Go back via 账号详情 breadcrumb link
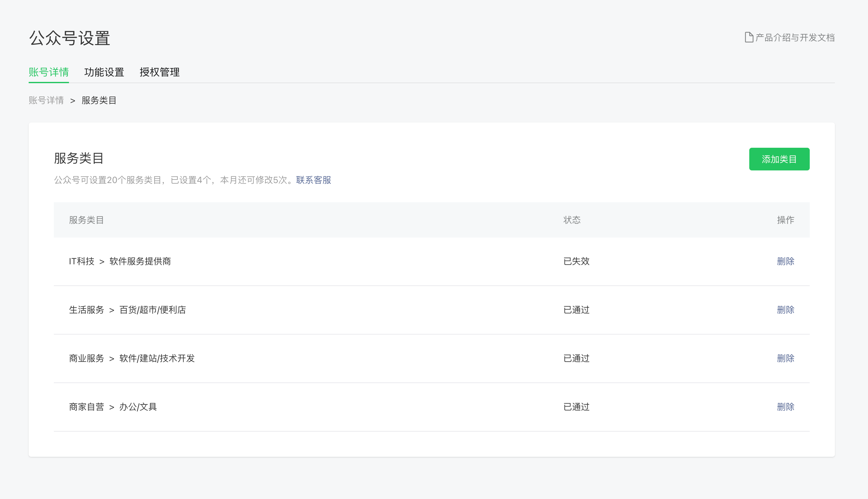Screen dimensions: 868x499 pos(46,100)
